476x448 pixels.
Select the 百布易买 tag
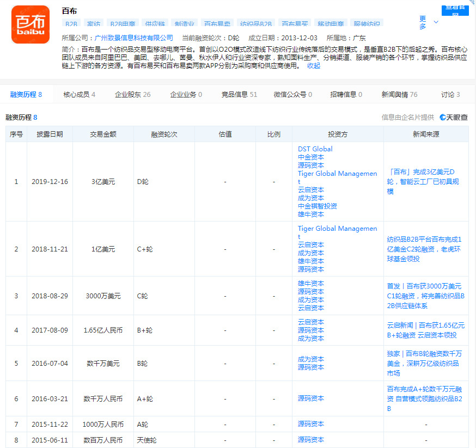pos(295,23)
